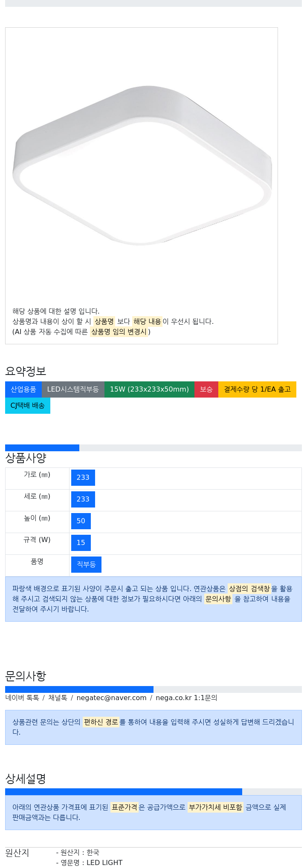Click the CJ택배 배송 cyan tag

point(28,406)
